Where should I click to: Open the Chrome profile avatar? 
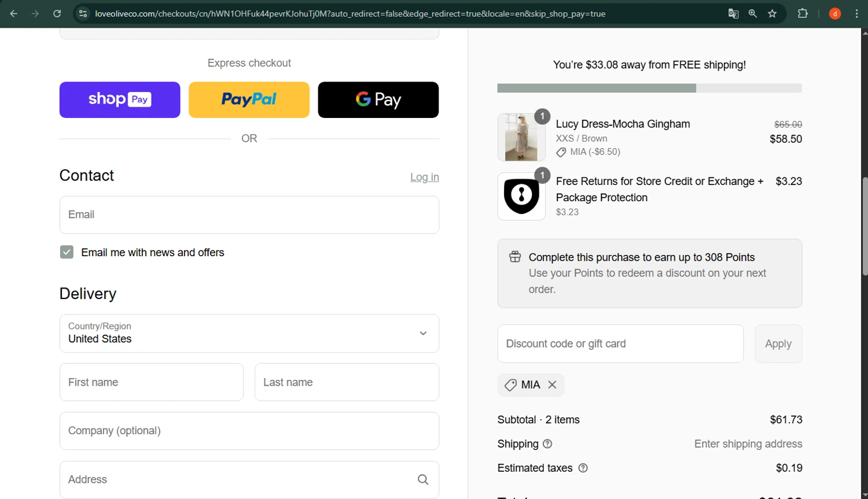coord(834,13)
